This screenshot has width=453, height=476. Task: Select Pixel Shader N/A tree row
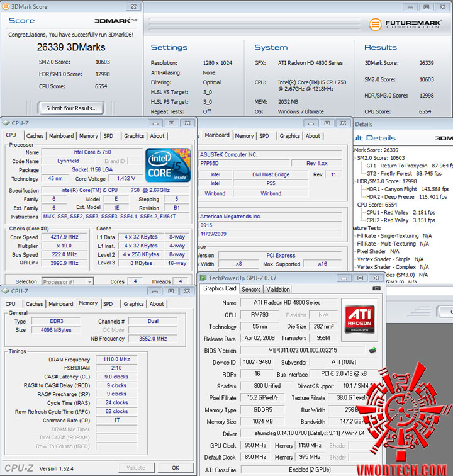click(377, 251)
